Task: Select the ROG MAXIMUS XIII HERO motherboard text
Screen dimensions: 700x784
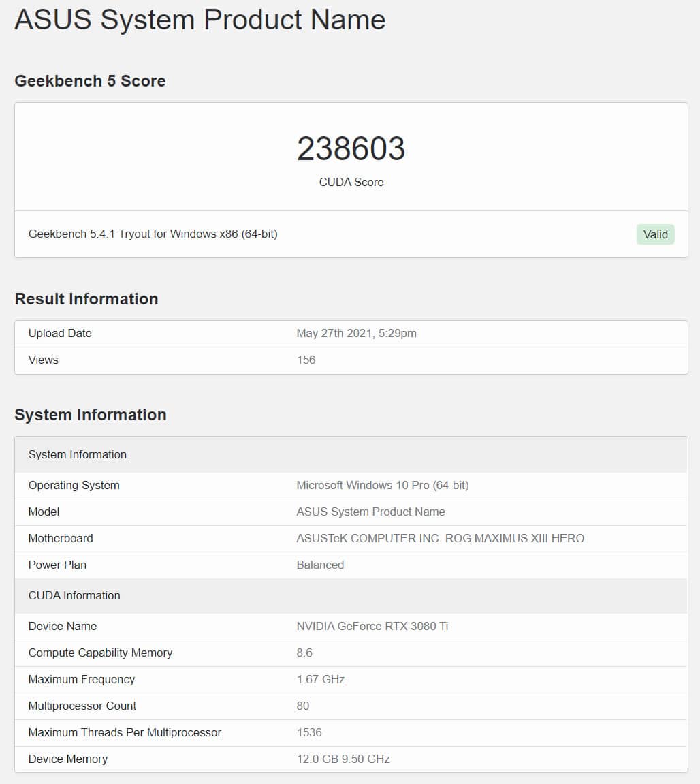Action: pos(515,539)
